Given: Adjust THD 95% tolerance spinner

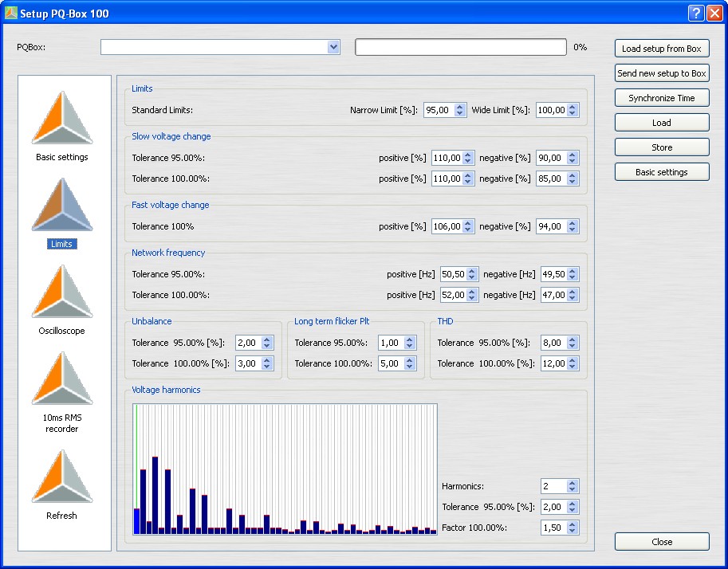Looking at the screenshot, I should (x=572, y=343).
